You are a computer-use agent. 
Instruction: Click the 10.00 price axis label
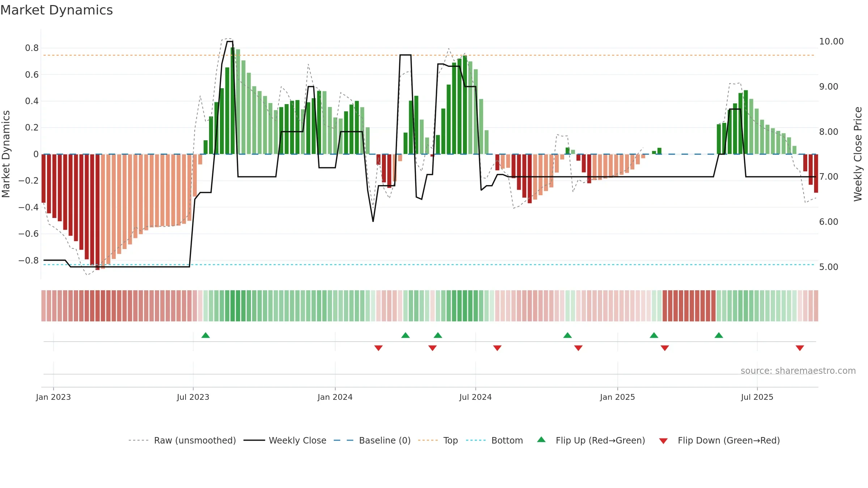(x=831, y=42)
